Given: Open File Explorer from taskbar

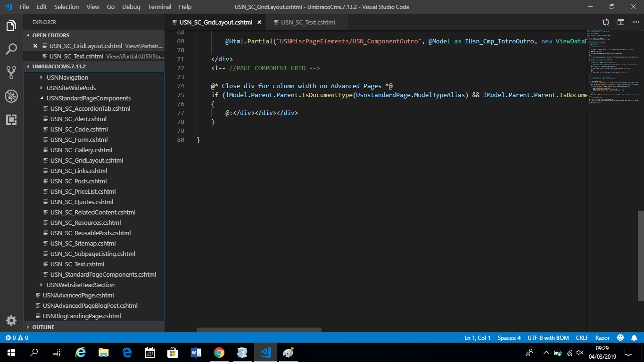Looking at the screenshot, I should pos(104,352).
